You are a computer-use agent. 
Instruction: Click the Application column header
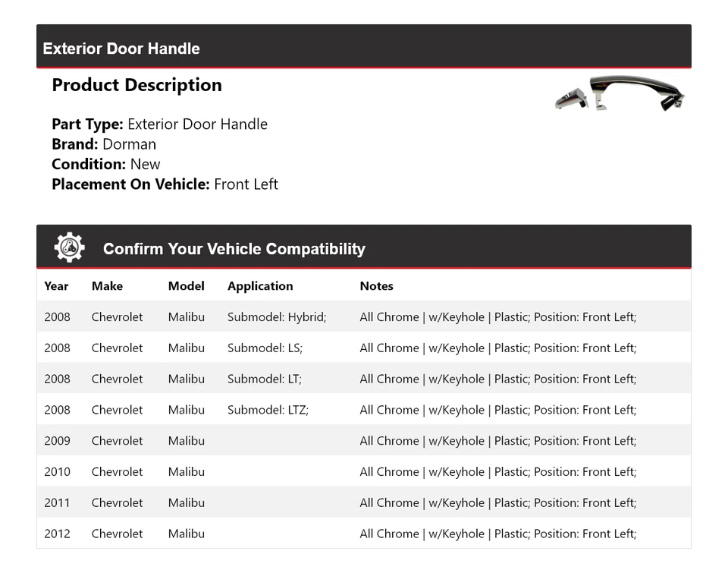pyautogui.click(x=260, y=286)
